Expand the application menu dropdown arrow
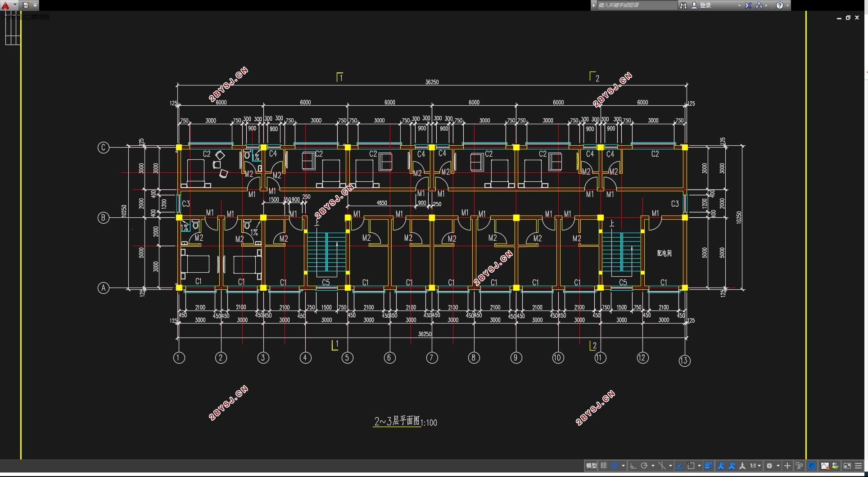The height and width of the screenshot is (477, 868). [x=15, y=5]
